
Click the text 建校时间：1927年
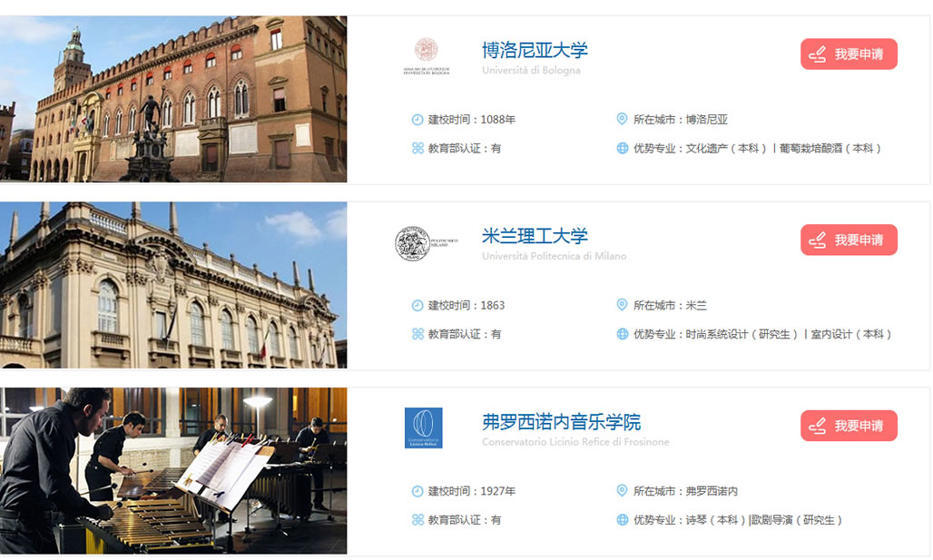pyautogui.click(x=472, y=491)
